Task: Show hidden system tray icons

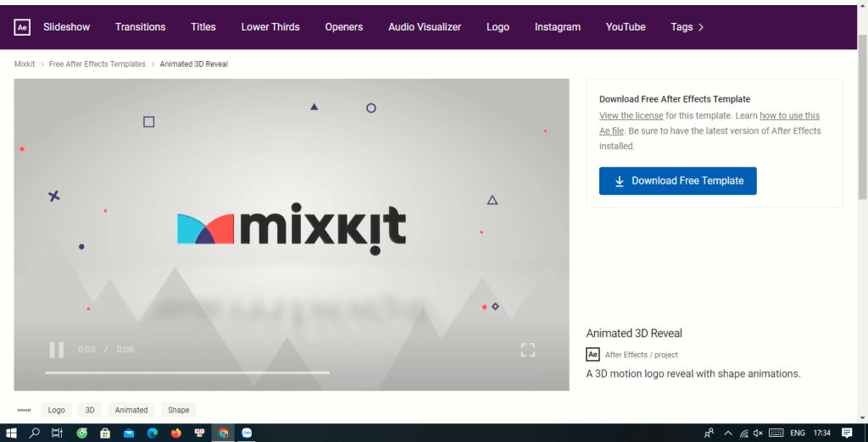Action: (728, 434)
